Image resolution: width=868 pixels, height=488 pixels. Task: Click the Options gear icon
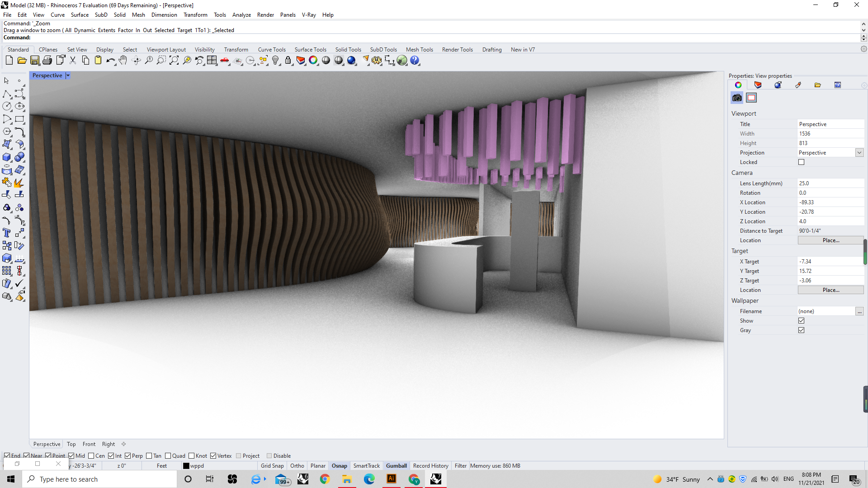coord(377,61)
